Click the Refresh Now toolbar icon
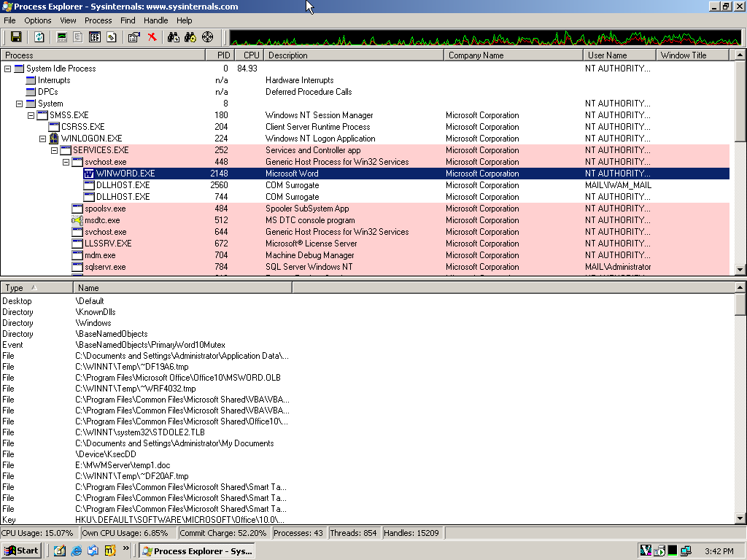Screen dimensions: 747x560 click(39, 37)
